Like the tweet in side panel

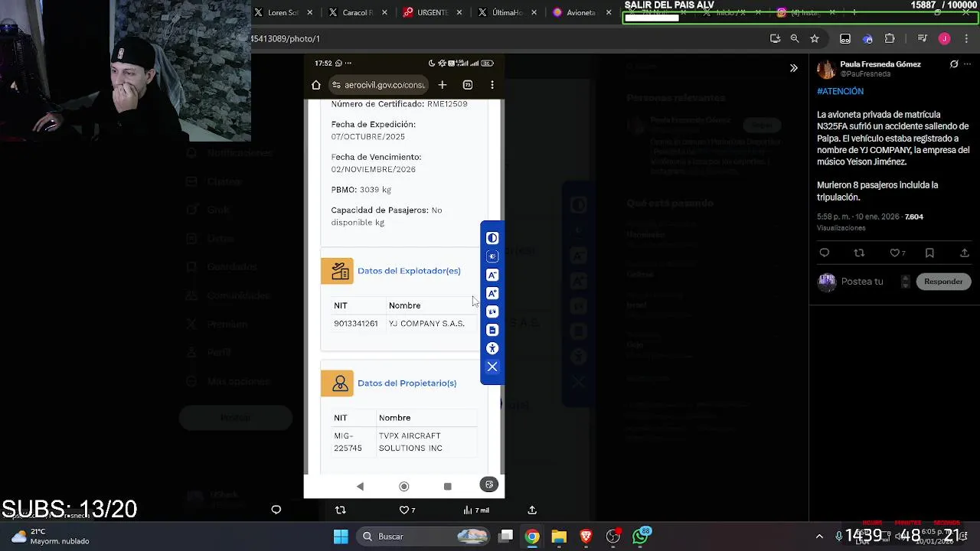pyautogui.click(x=897, y=253)
